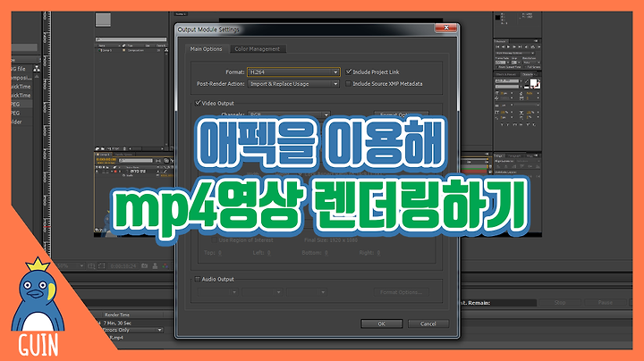Image resolution: width=644 pixels, height=361 pixels.
Task: Close the Output Module Settings dialog
Action: (446, 28)
